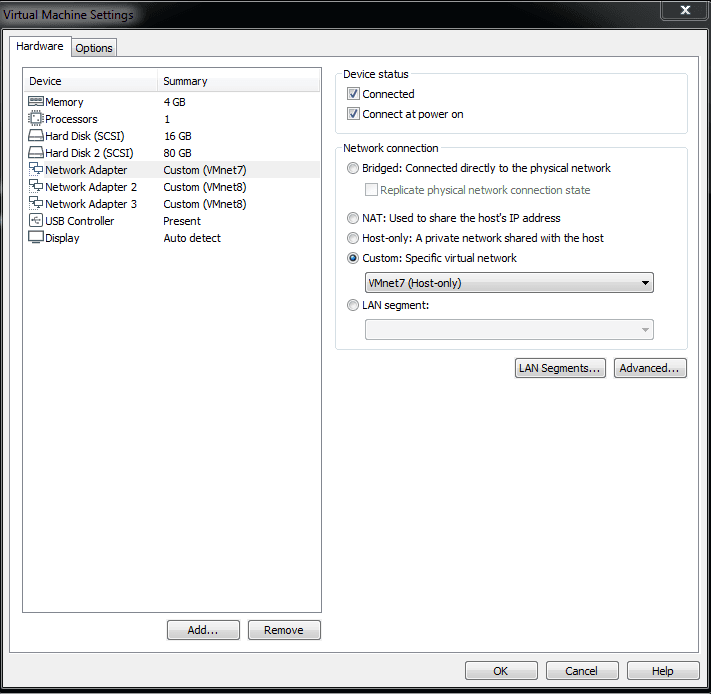Viewport: 711px width, 694px height.
Task: Select the Network Adapter 3 icon
Action: click(x=36, y=204)
